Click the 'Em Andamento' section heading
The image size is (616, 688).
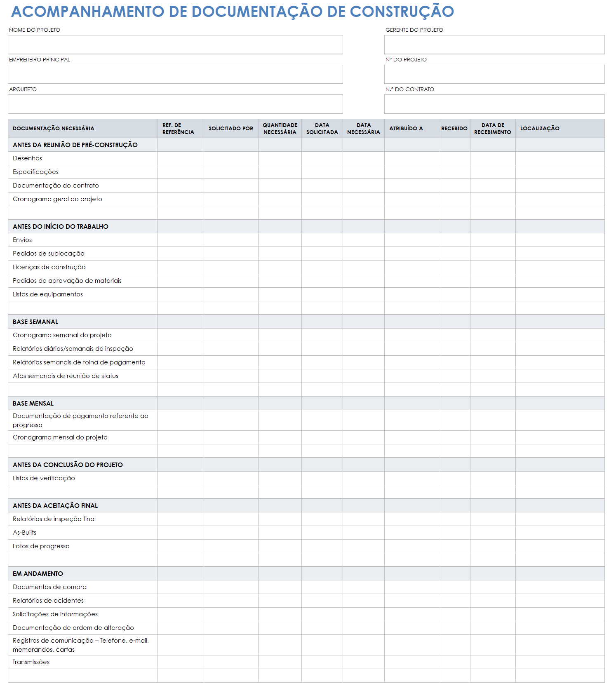pos(38,573)
